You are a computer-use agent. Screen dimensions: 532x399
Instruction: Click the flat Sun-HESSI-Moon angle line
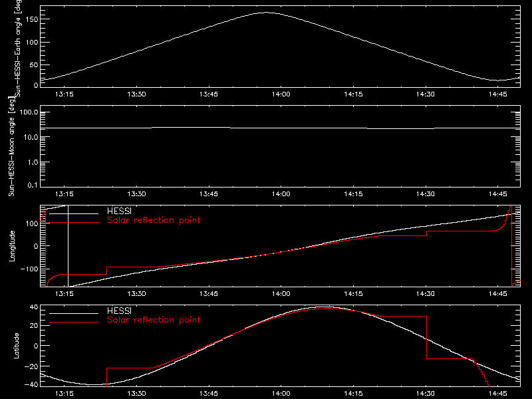coord(280,128)
